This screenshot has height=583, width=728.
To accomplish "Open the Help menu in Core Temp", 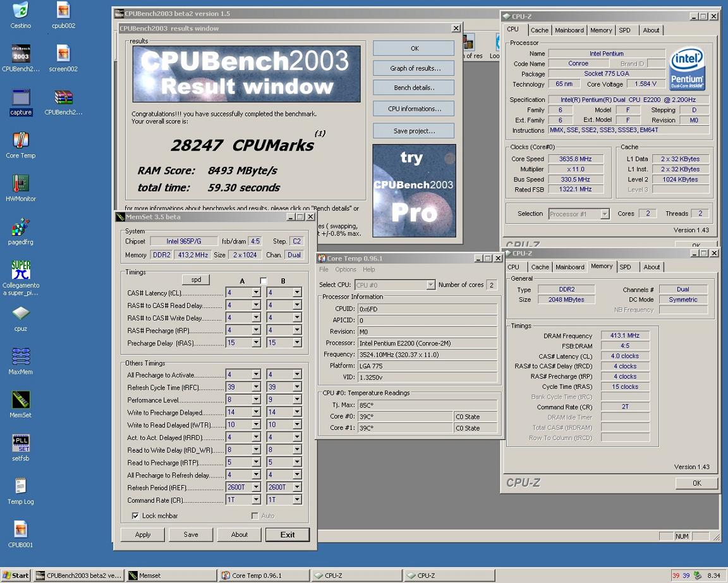I will click(368, 269).
